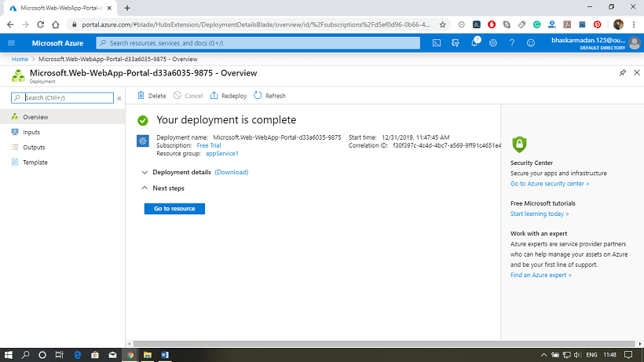The height and width of the screenshot is (362, 644).
Task: Open the account avatar menu
Action: pyautogui.click(x=634, y=43)
